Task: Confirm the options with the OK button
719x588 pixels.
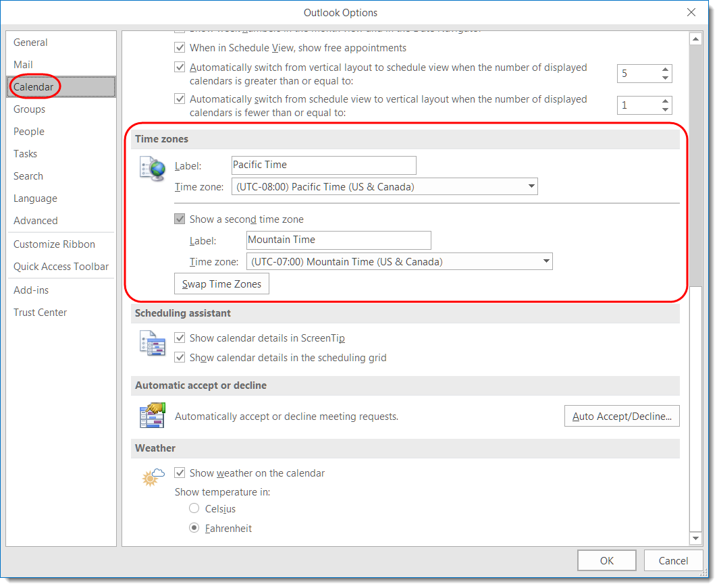Action: (x=606, y=560)
